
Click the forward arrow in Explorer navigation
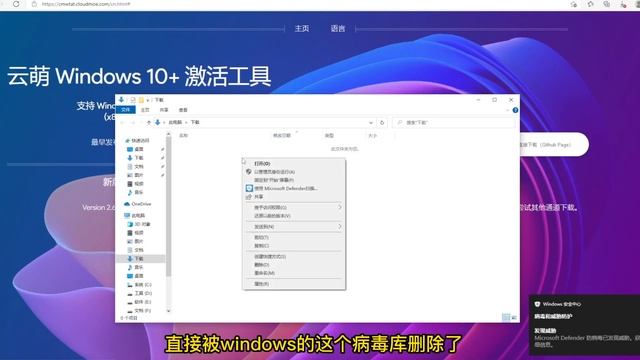pyautogui.click(x=132, y=122)
